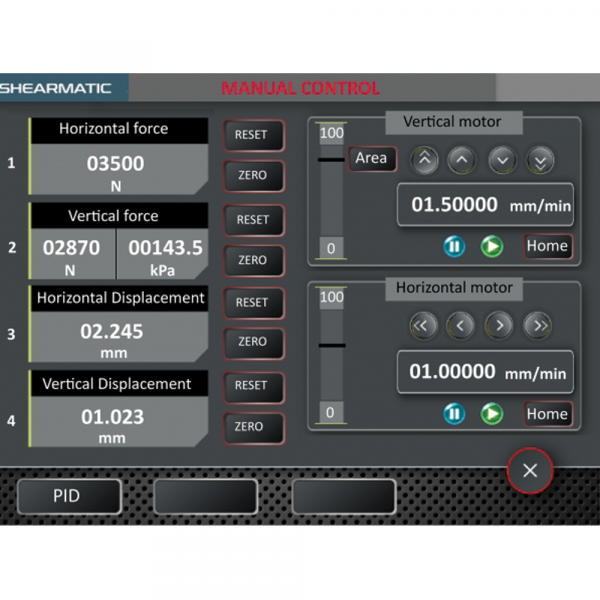Screen dimensions: 600x600
Task: Click vertical motor fast down double-chevron
Action: (541, 159)
